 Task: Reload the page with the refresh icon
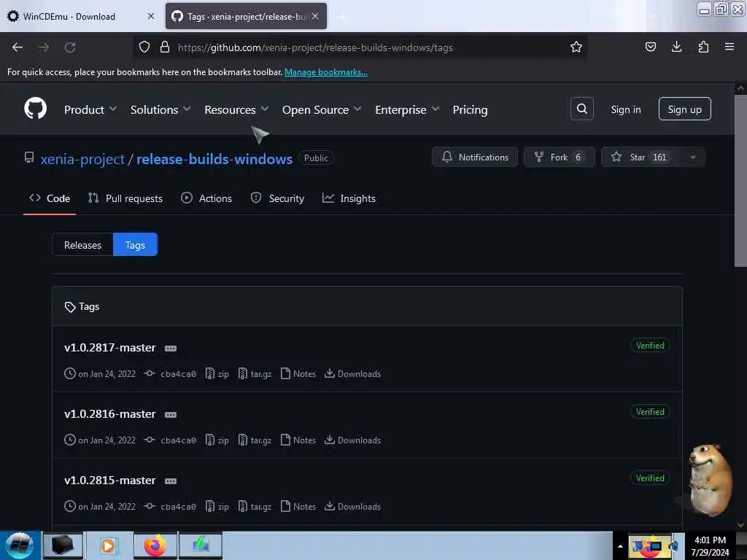click(x=70, y=47)
